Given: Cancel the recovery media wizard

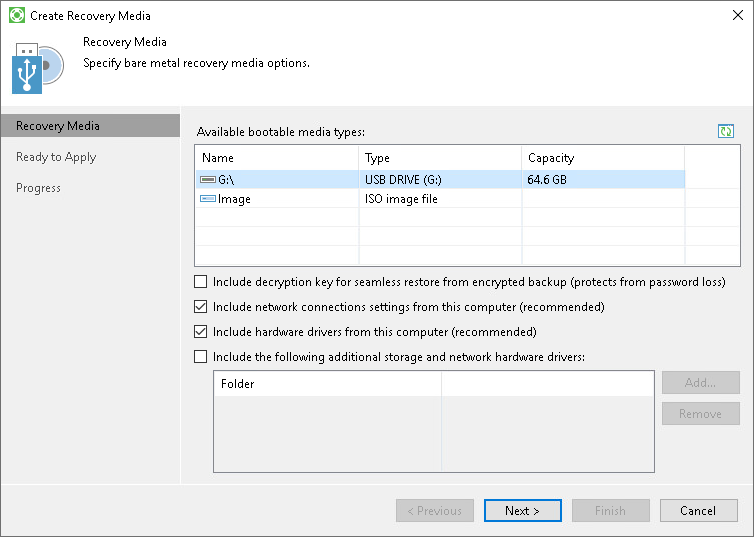Looking at the screenshot, I should click(697, 511).
